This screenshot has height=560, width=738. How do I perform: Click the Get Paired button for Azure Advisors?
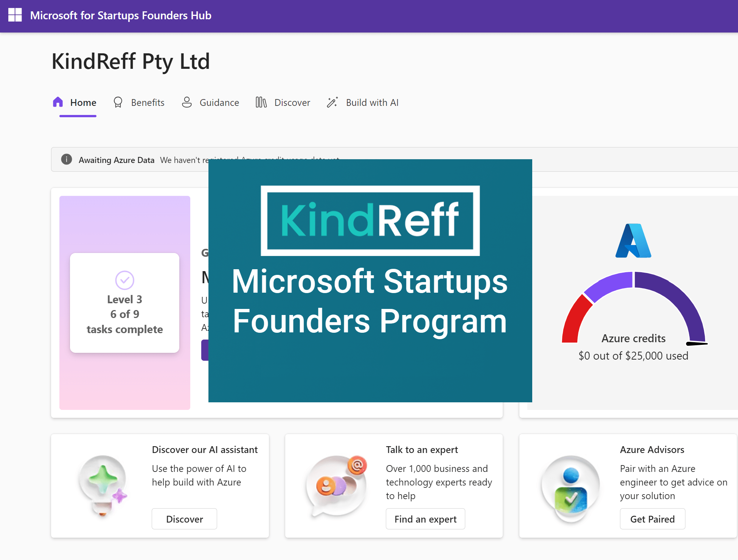click(653, 518)
